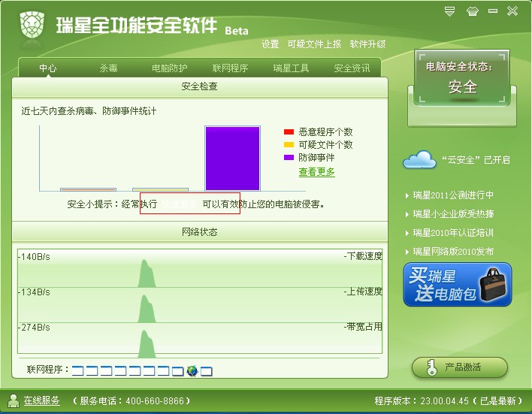532x414 pixels.
Task: Click the T-shirt skin change icon
Action: click(x=473, y=11)
